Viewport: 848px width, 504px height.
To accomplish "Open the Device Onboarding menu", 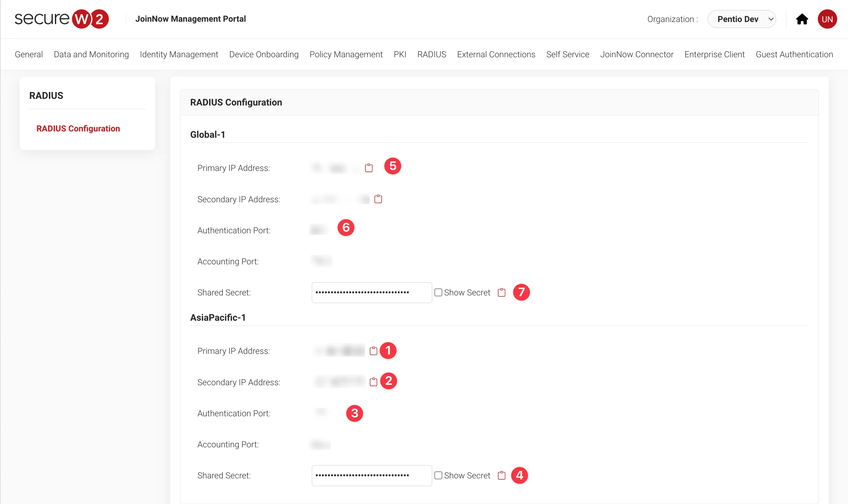I will pyautogui.click(x=263, y=54).
